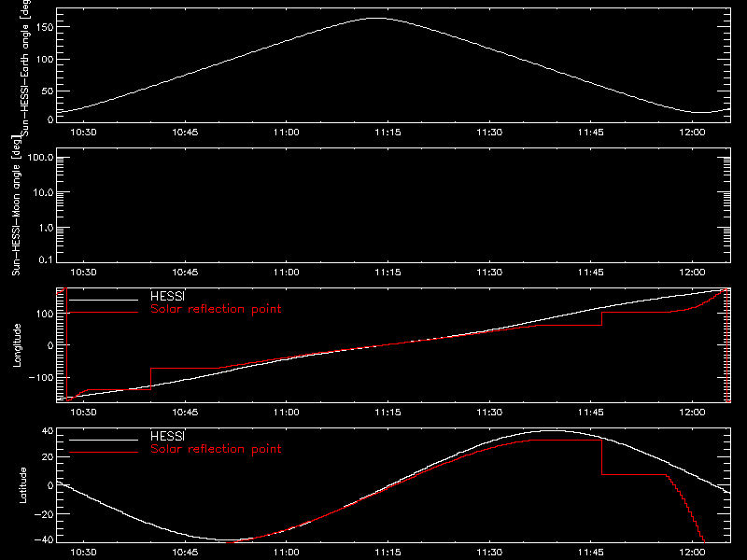The width and height of the screenshot is (747, 560).
Task: Select the 11:00 time label under Moon angle plot
Action: [x=287, y=273]
